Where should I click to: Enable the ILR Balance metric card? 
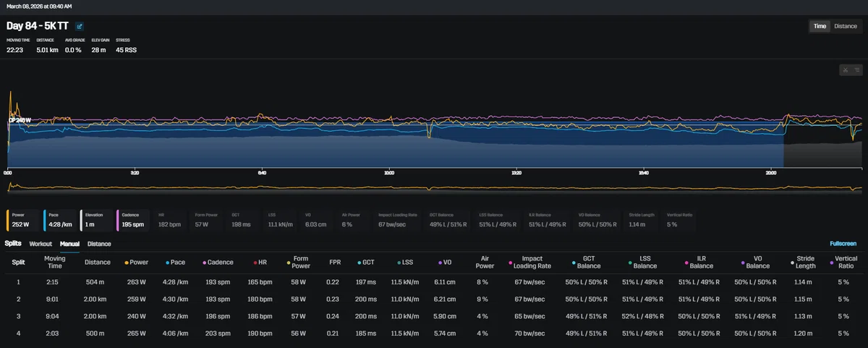(549, 220)
